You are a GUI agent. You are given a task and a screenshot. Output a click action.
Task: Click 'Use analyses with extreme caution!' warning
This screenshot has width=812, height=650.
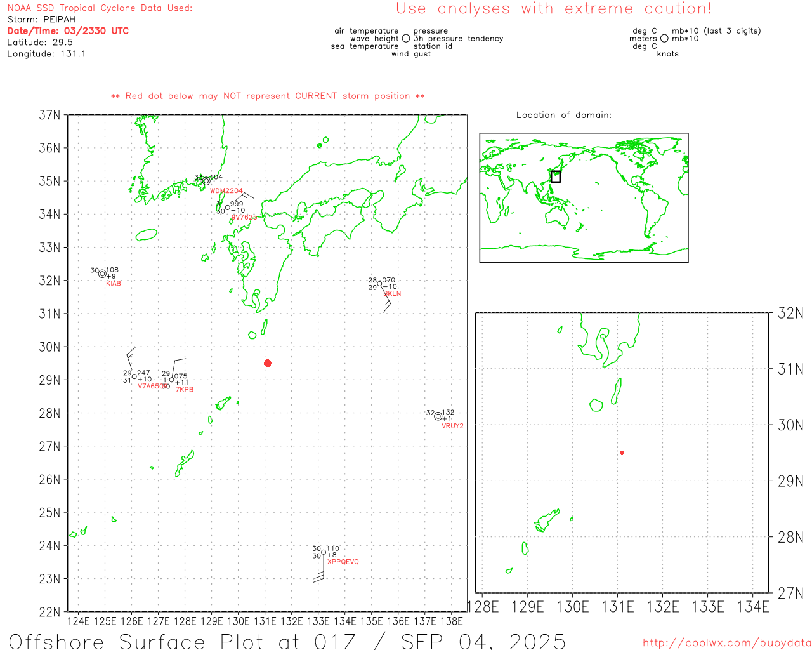click(x=554, y=9)
